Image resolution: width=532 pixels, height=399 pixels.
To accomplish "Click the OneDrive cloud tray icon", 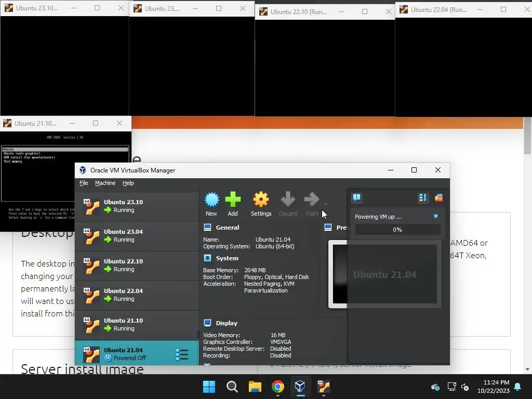I will coord(435,387).
